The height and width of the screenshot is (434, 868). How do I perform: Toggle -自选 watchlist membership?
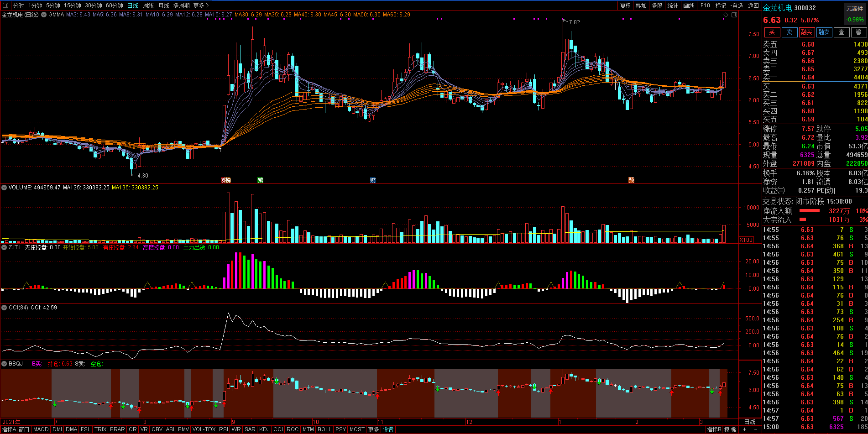tap(737, 5)
